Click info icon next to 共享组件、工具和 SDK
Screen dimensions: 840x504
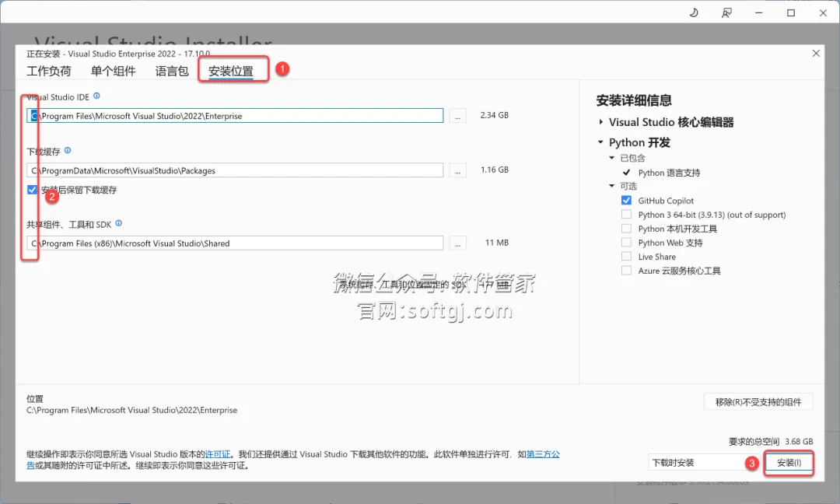coord(118,223)
